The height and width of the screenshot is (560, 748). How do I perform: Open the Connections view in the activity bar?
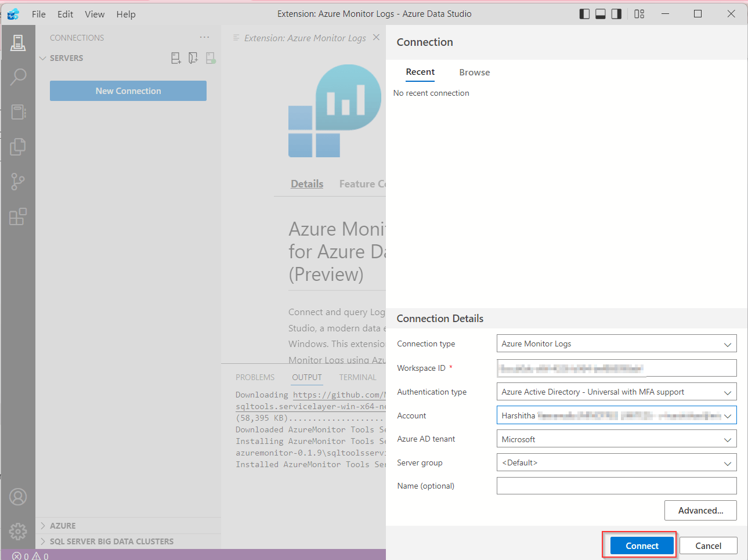(x=18, y=42)
